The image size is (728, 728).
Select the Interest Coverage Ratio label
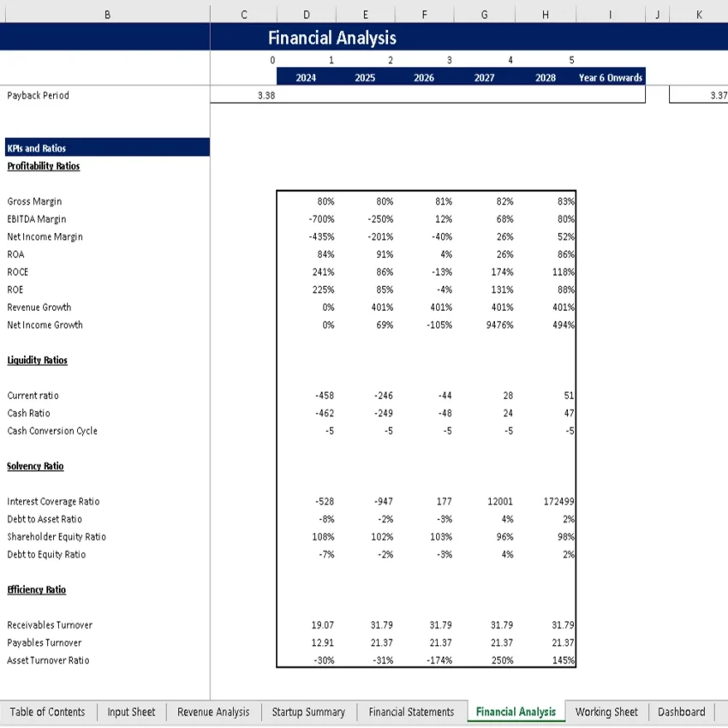[53, 501]
